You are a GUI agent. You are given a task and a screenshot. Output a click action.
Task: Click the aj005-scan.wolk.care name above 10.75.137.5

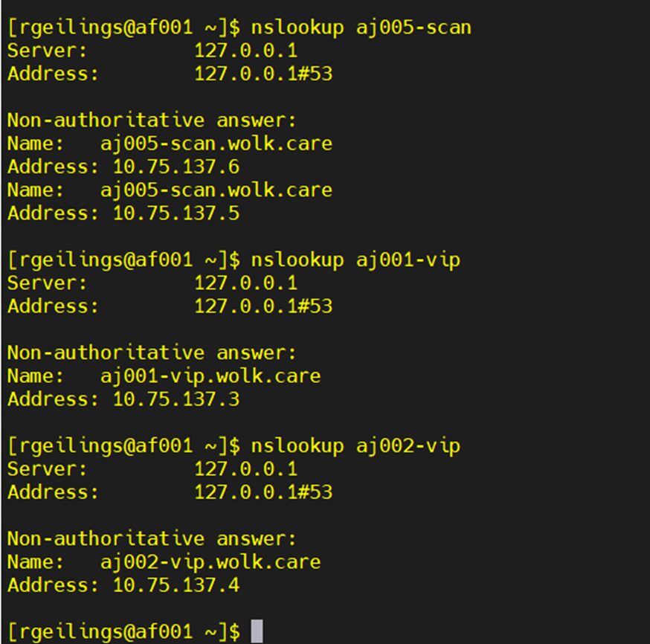[x=216, y=190]
